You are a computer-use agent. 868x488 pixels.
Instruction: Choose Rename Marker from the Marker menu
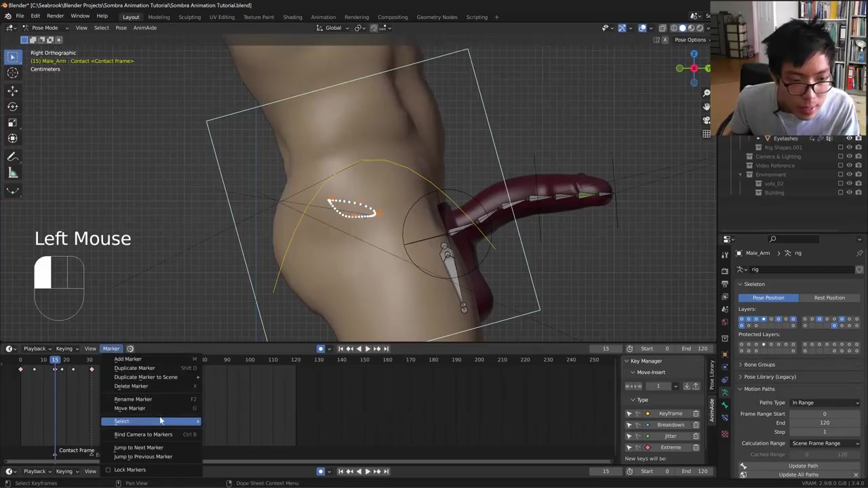133,399
